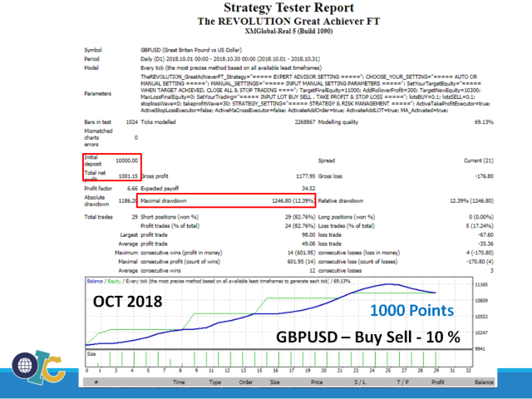
Task: Click the Largest loss trade value '-67.60'
Action: (485, 234)
